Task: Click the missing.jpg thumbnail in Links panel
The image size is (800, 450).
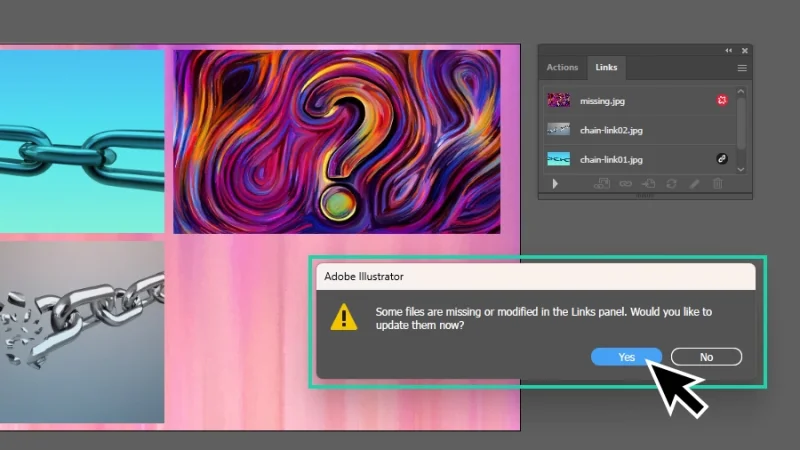Action: 558,100
